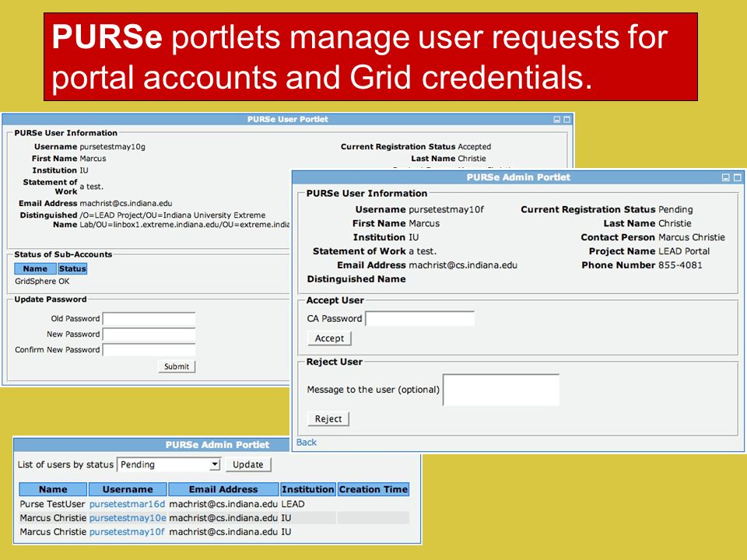Click the IU institution cell in pursetestmay10e row
Viewport: 747px width, 560px height.
tap(286, 518)
